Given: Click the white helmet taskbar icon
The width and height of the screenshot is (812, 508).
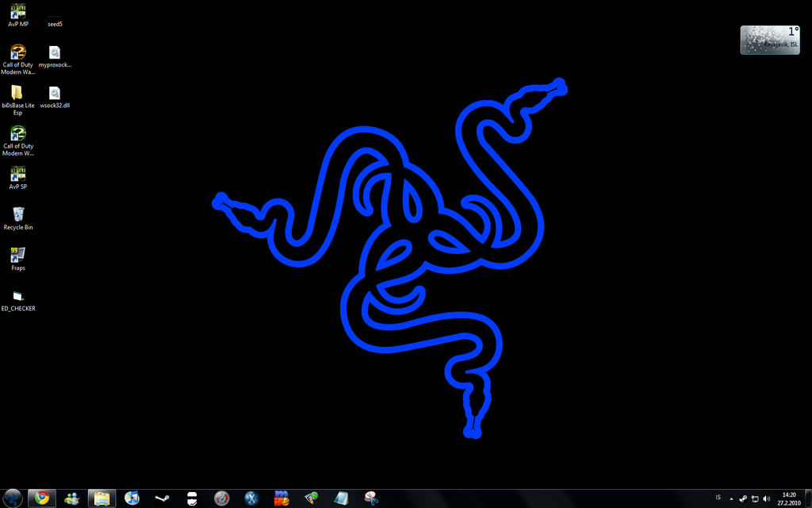Looking at the screenshot, I should [x=192, y=498].
